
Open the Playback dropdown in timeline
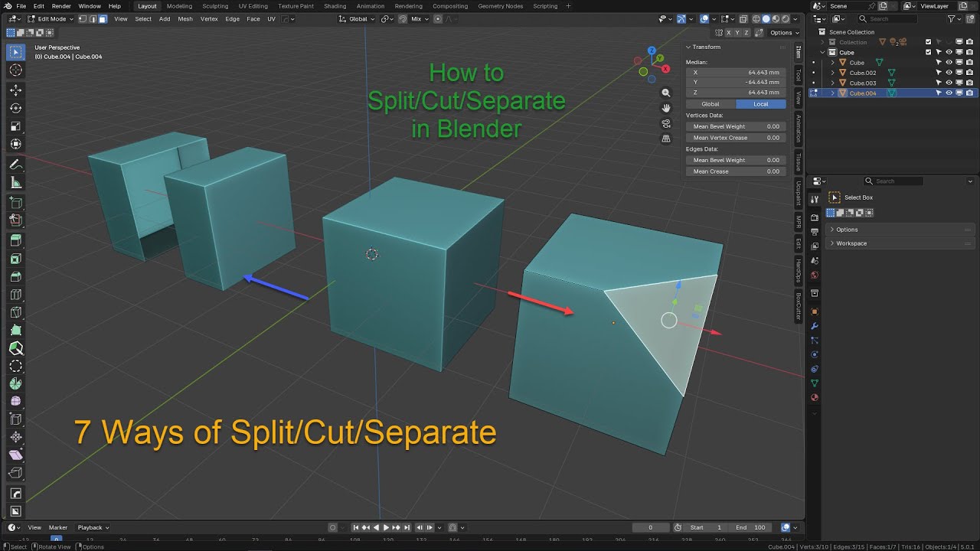point(93,527)
